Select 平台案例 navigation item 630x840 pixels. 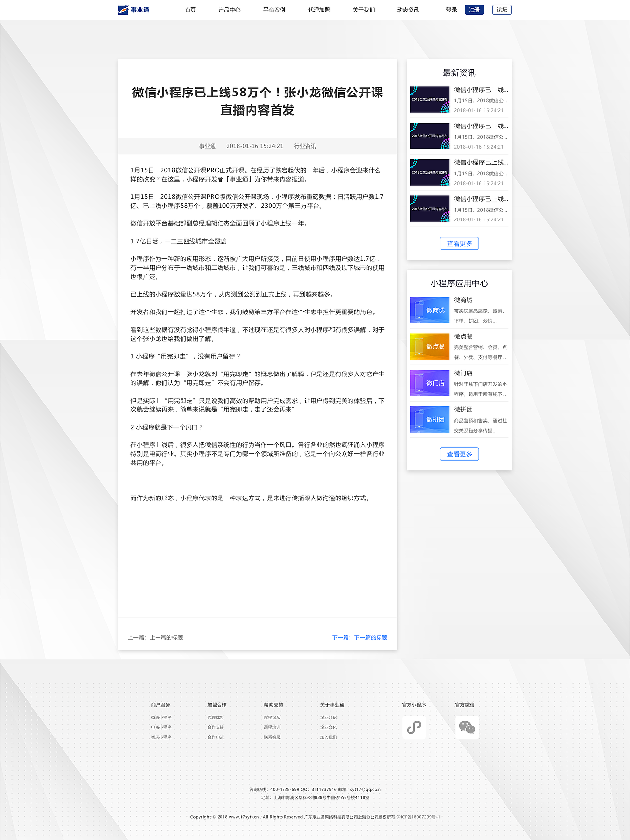(x=274, y=10)
